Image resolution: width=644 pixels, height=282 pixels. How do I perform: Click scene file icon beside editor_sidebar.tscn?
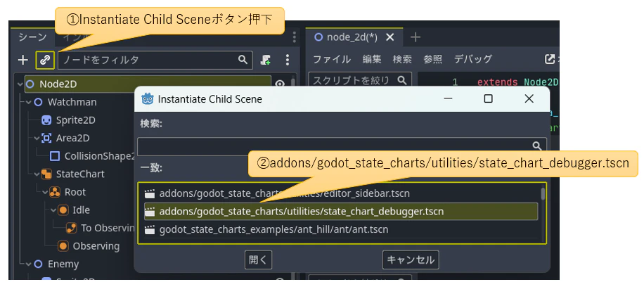coord(150,193)
